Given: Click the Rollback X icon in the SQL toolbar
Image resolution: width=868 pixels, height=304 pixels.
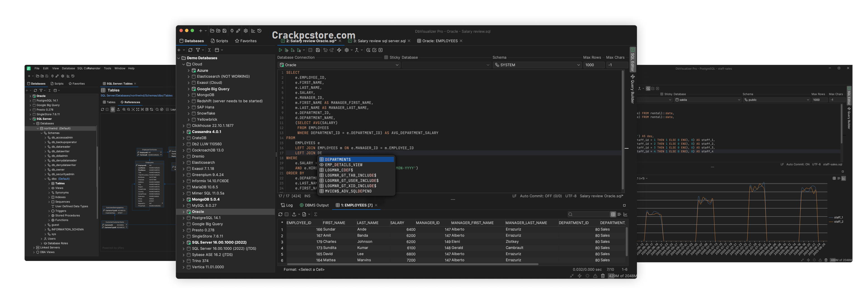Looking at the screenshot, I should point(380,50).
